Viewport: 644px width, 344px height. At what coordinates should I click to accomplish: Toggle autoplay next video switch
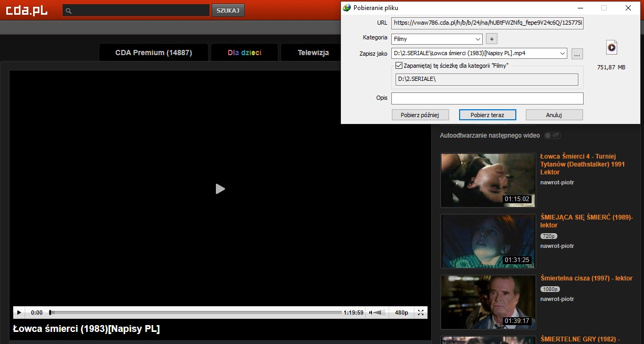pos(552,135)
